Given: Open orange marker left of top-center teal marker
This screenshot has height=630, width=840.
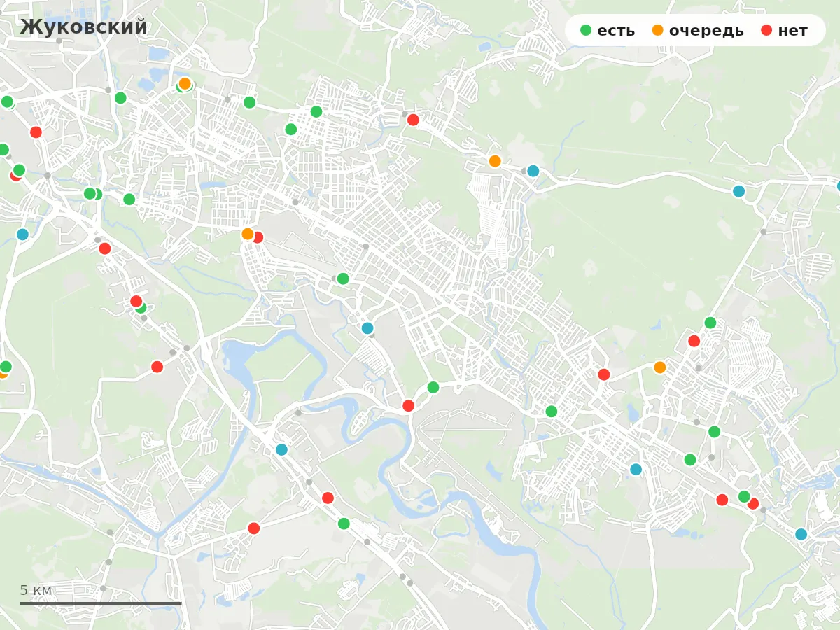Looking at the screenshot, I should (x=495, y=161).
